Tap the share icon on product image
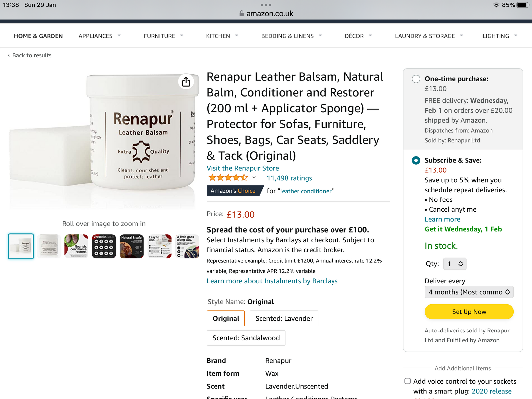Screen dimensions: 532x399 click(186, 82)
